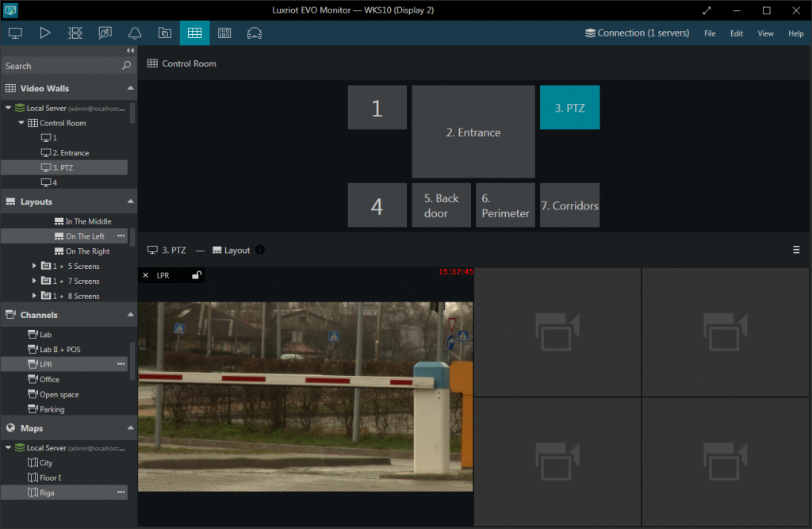Select the active video wall tab icon
The height and width of the screenshot is (529, 812).
tap(195, 33)
